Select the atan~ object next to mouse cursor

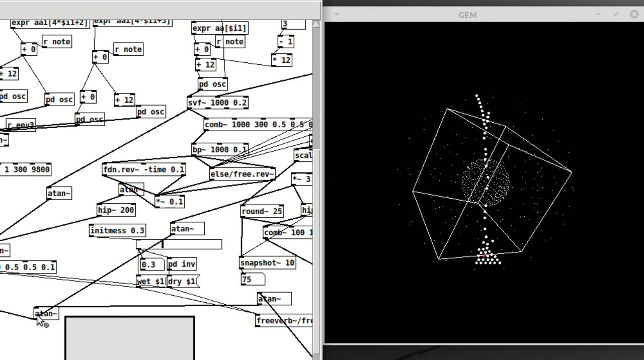tap(46, 314)
